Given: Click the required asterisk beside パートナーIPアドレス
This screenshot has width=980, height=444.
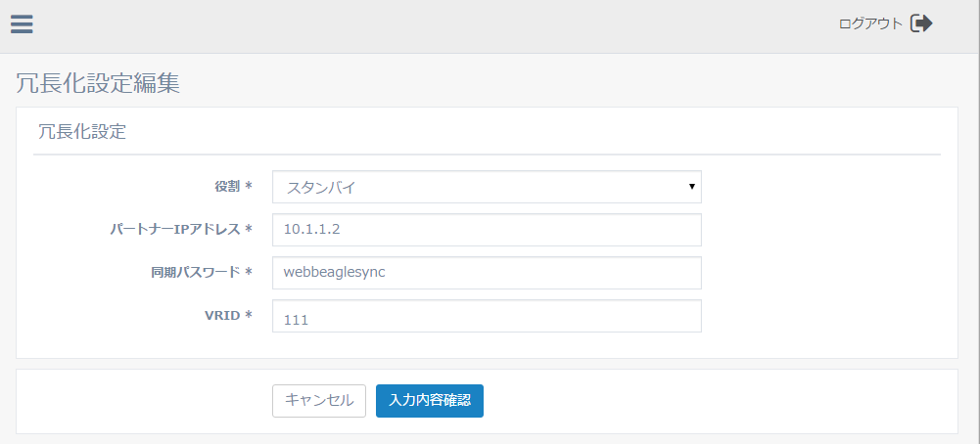Looking at the screenshot, I should coord(249,229).
